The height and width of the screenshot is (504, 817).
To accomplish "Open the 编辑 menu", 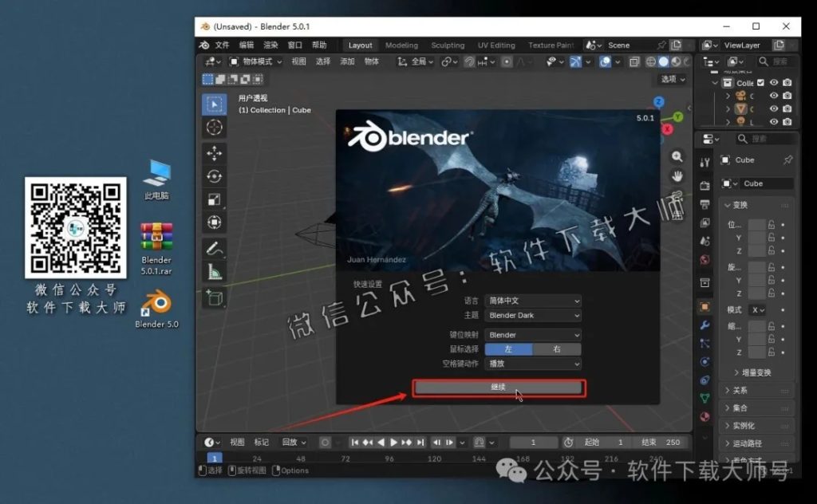I will pyautogui.click(x=247, y=45).
